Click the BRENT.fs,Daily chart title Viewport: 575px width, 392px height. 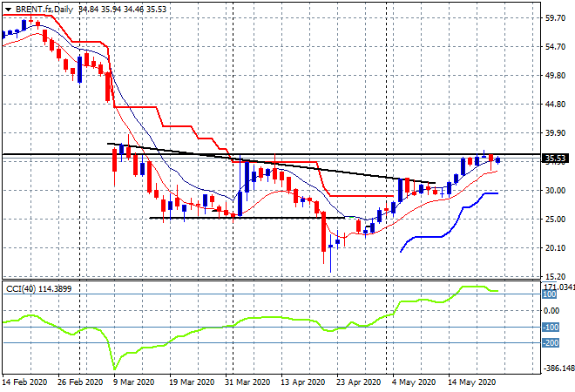pyautogui.click(x=44, y=9)
